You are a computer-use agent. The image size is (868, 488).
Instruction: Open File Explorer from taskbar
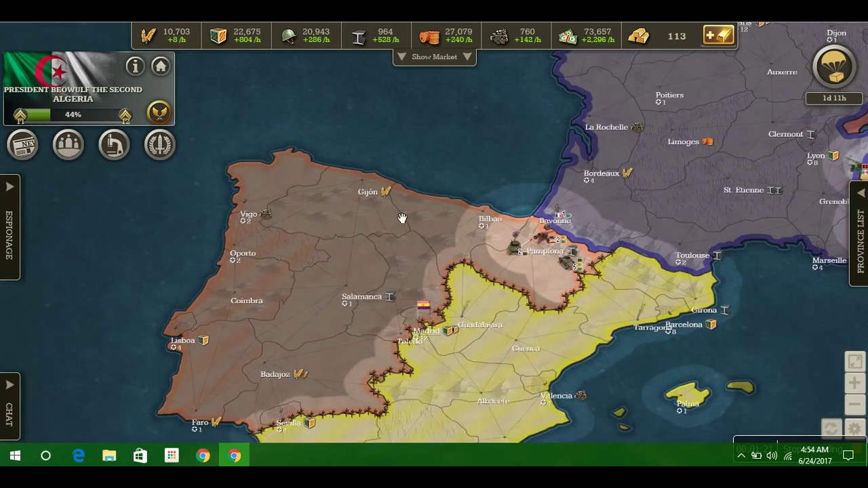click(x=109, y=455)
